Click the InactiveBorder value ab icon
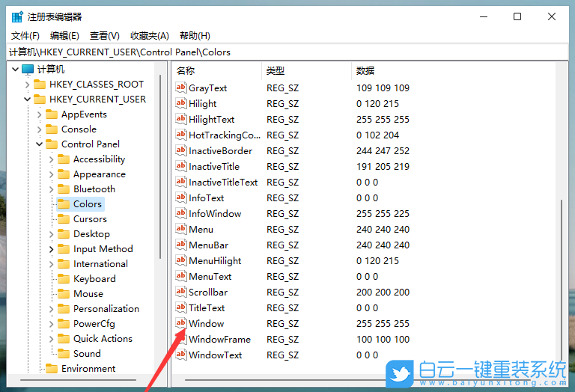The width and height of the screenshot is (575, 392). point(180,150)
